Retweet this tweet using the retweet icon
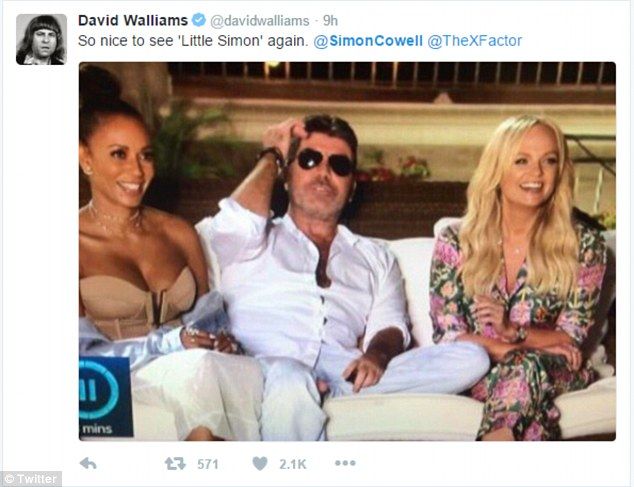The width and height of the screenshot is (634, 487). pos(175,464)
